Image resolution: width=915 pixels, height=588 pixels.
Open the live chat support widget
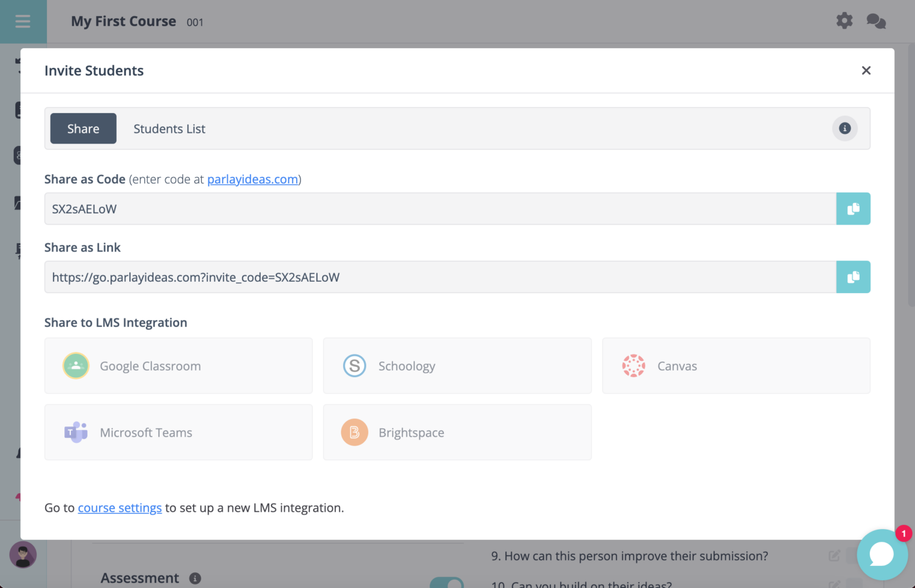pos(882,555)
